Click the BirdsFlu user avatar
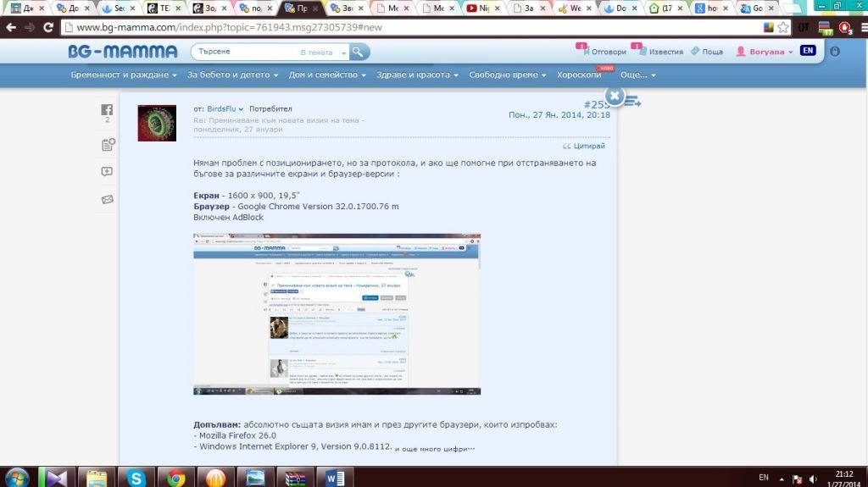 pos(157,123)
